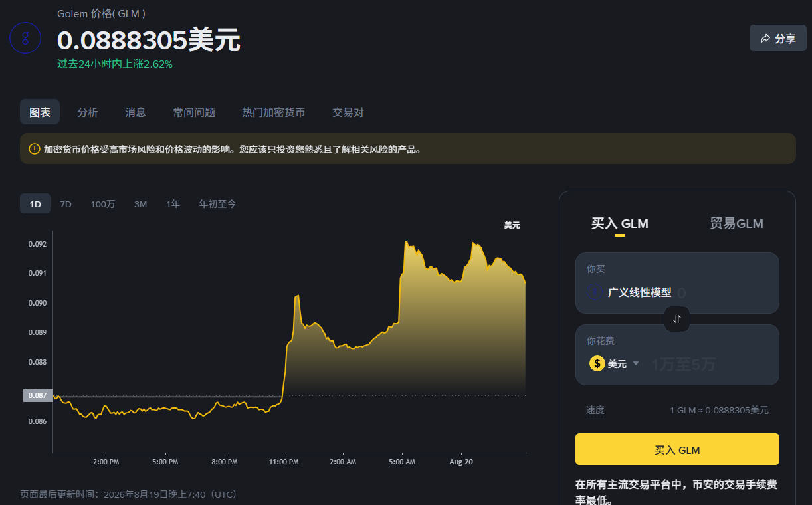Screen dimensions: 812x505
Task: Click the risk warning banner text
Action: point(233,150)
